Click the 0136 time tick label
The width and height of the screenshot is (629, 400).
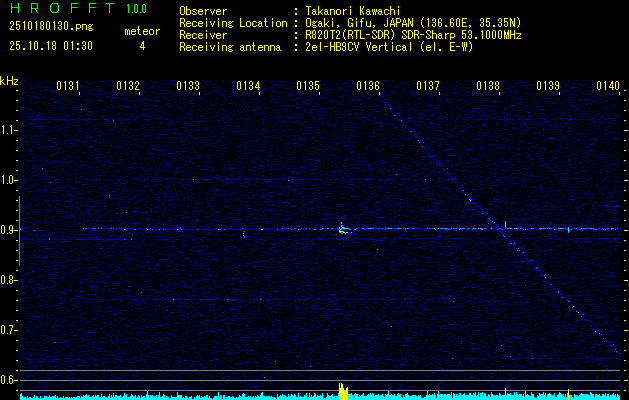[368, 85]
